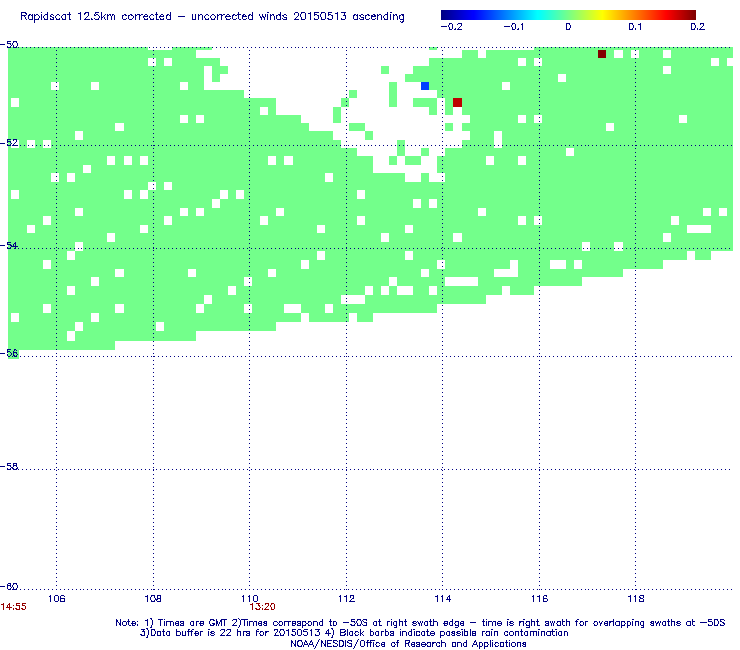The width and height of the screenshot is (740, 650).
Task: Click the plot title mentioning Rapidscat 12.5km winds
Action: coord(212,17)
